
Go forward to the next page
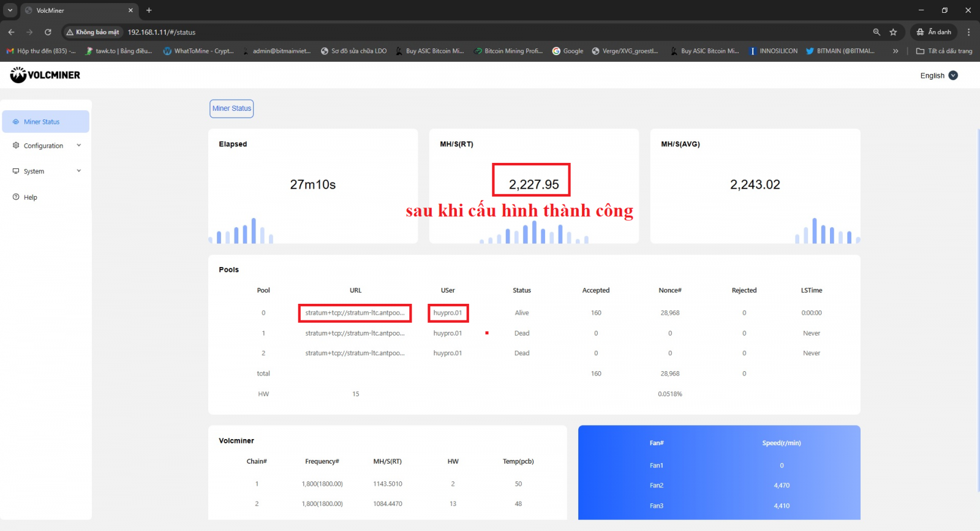(29, 32)
